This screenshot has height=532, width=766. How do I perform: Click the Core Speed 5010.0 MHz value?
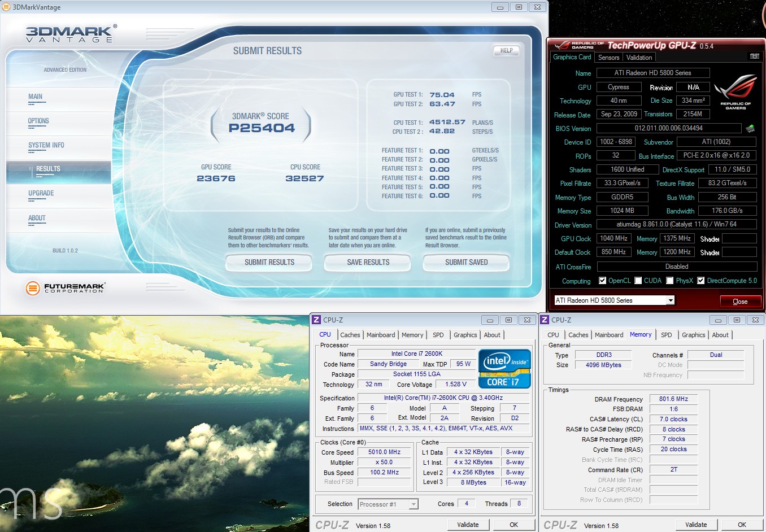point(384,452)
